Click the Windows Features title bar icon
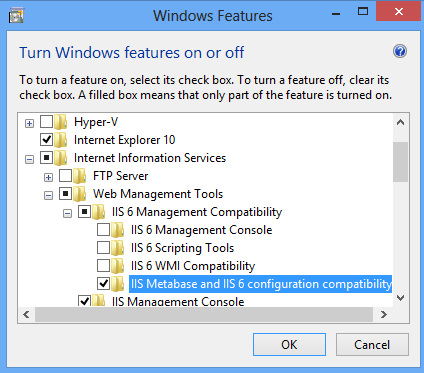Image resolution: width=424 pixels, height=373 pixels. [x=16, y=15]
